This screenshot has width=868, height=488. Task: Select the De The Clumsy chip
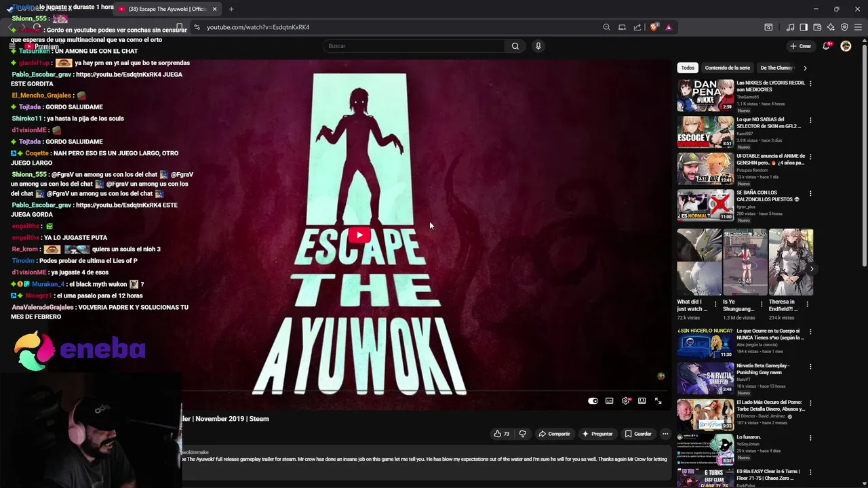point(776,68)
